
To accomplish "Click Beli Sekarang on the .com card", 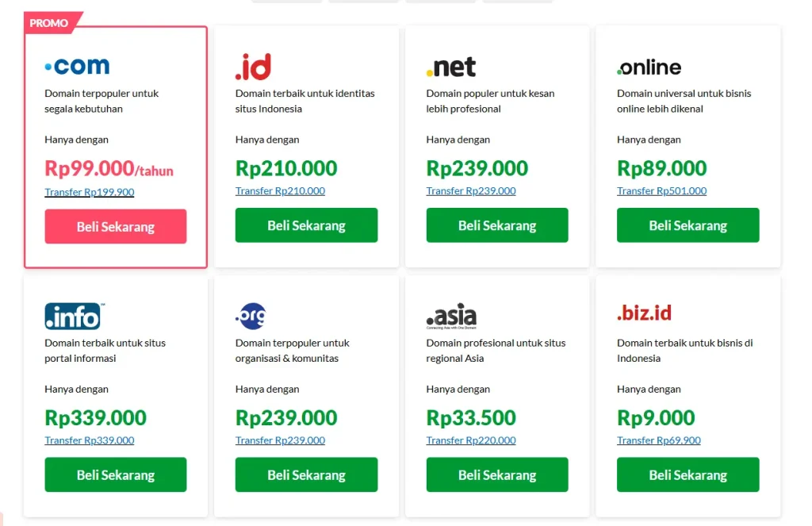I will [x=115, y=226].
